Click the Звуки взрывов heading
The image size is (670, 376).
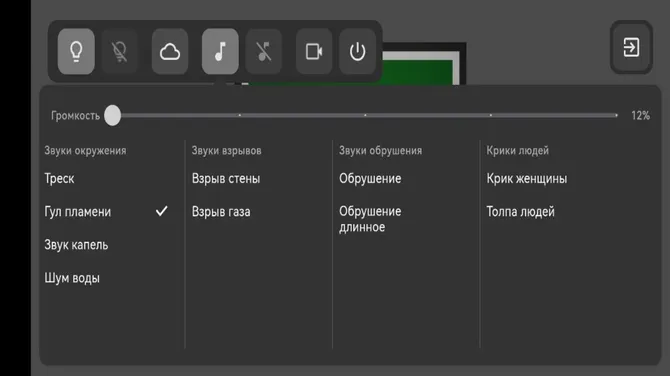click(226, 150)
